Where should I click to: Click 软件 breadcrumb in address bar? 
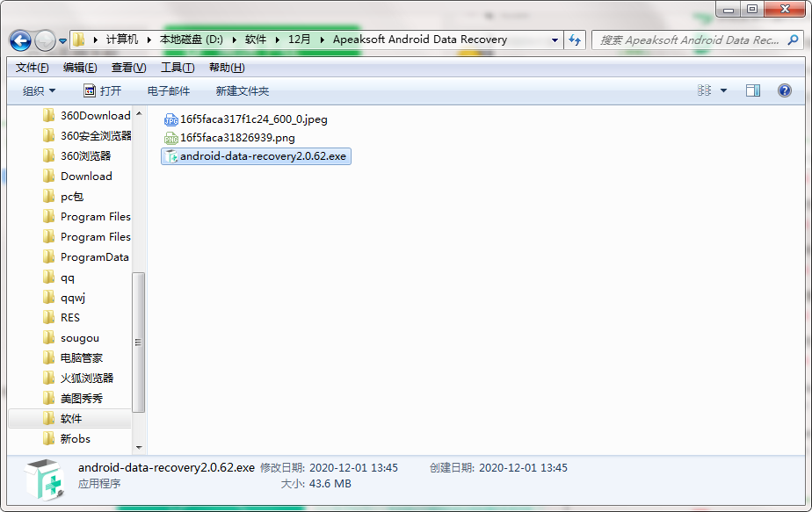[x=256, y=40]
